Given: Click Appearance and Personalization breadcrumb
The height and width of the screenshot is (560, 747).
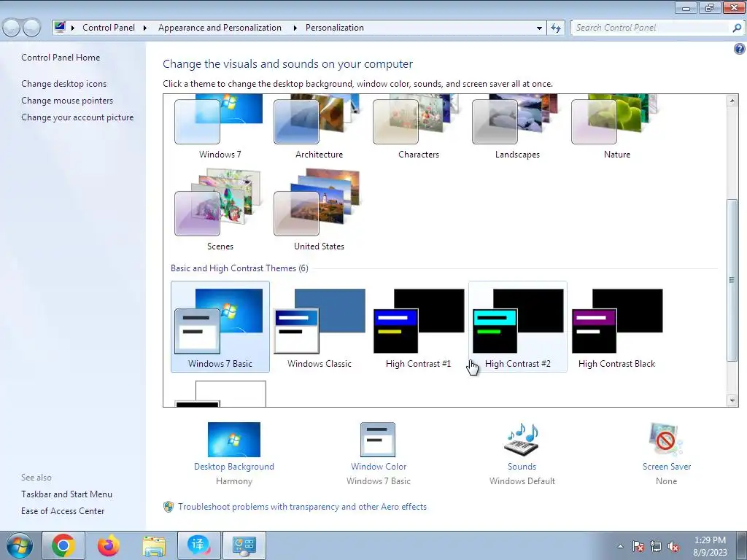Looking at the screenshot, I should coord(220,28).
